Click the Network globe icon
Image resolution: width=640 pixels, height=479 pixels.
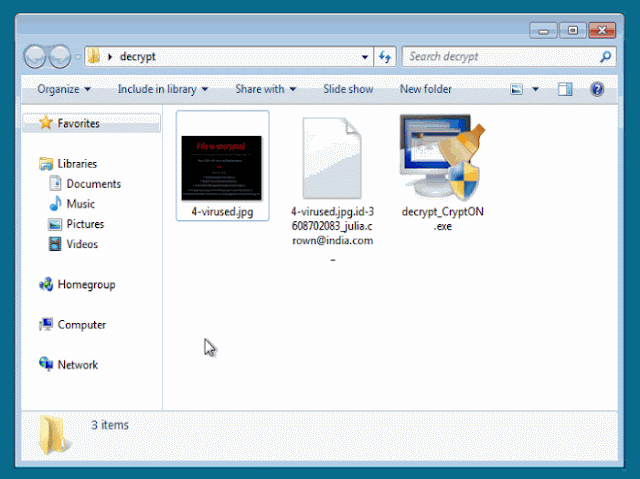pyautogui.click(x=46, y=364)
